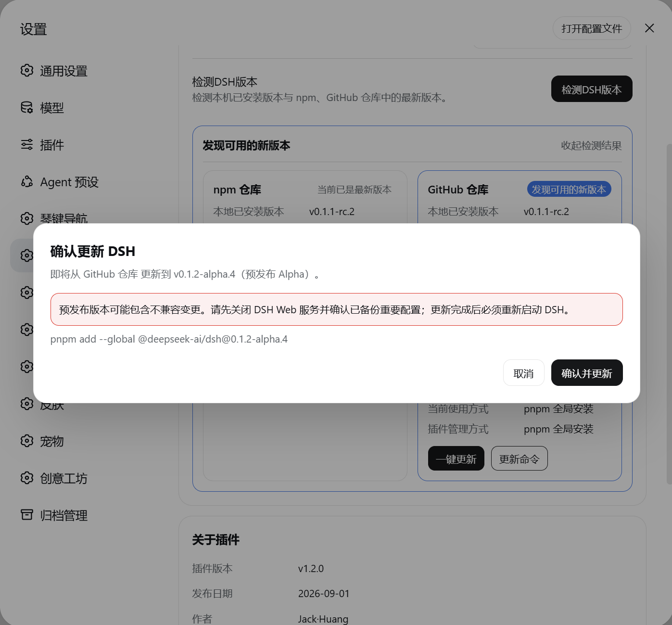Viewport: 672px width, 625px height.
Task: Confirm with 确认并更新 button
Action: click(587, 373)
